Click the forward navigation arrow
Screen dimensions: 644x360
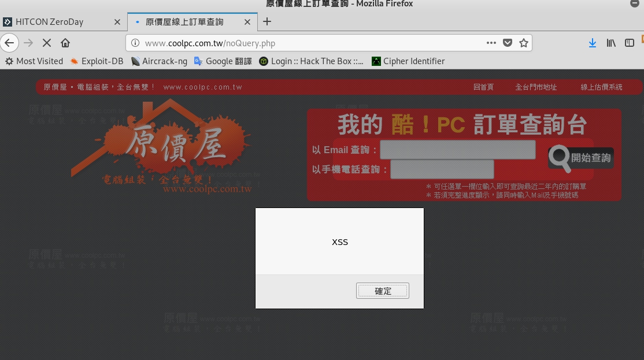(28, 43)
